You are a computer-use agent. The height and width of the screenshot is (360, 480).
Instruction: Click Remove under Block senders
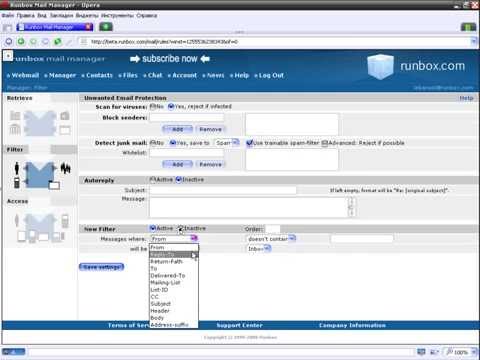pos(210,129)
